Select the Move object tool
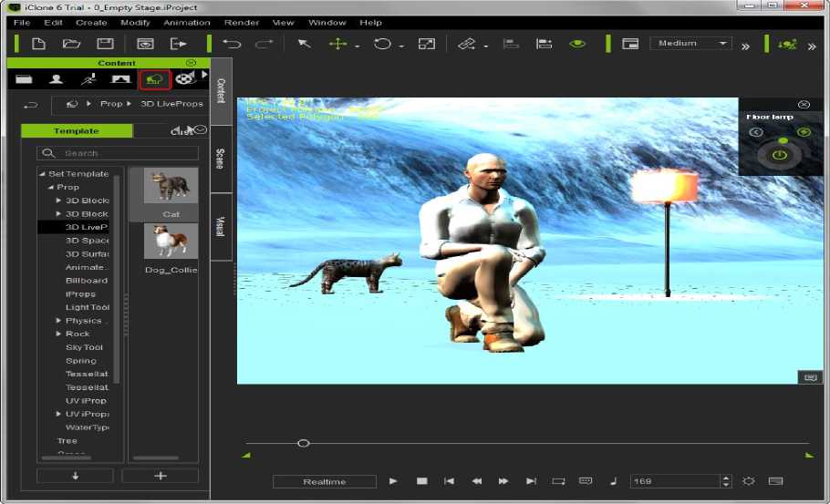The width and height of the screenshot is (830, 504). [337, 44]
